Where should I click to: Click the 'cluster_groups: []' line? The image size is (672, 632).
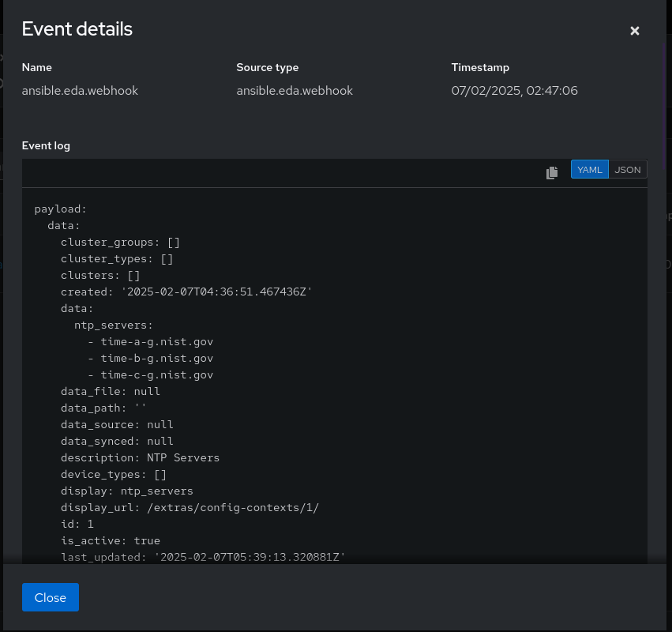click(x=120, y=243)
